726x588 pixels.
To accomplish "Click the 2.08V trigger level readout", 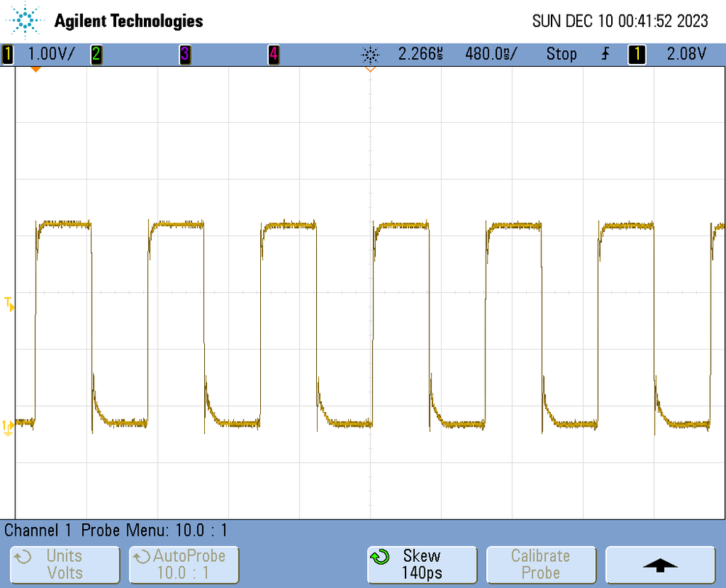I will (687, 55).
